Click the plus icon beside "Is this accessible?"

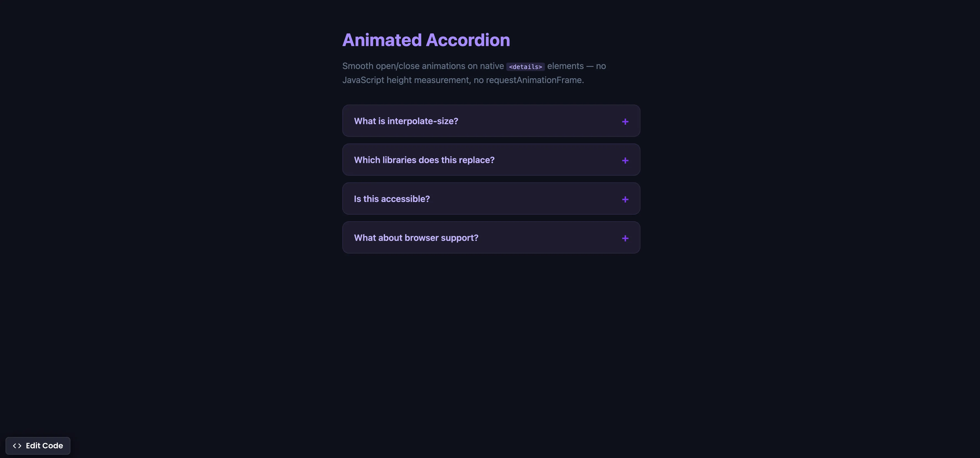pyautogui.click(x=625, y=199)
